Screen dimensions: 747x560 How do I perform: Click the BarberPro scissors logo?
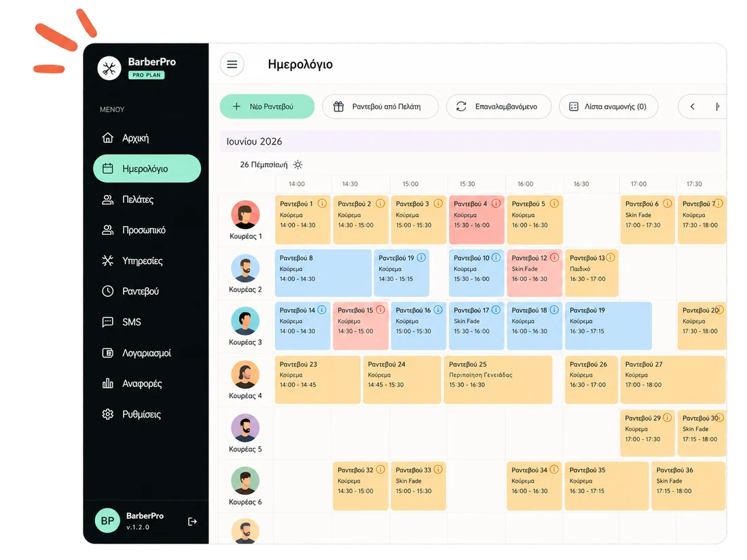[109, 69]
